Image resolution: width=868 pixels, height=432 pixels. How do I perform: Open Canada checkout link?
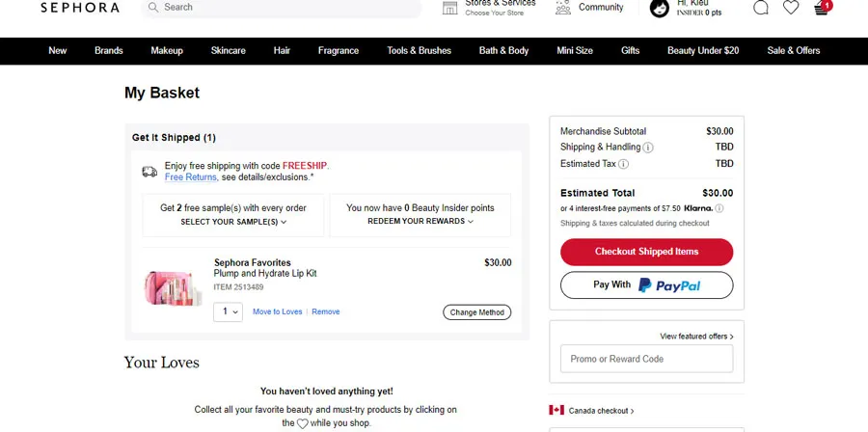pyautogui.click(x=601, y=411)
